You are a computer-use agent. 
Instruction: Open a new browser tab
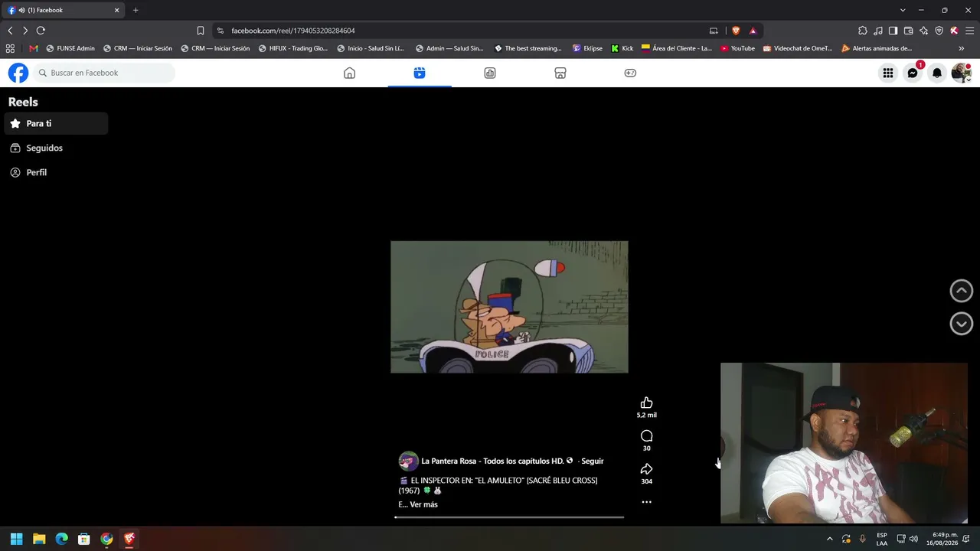[136, 10]
